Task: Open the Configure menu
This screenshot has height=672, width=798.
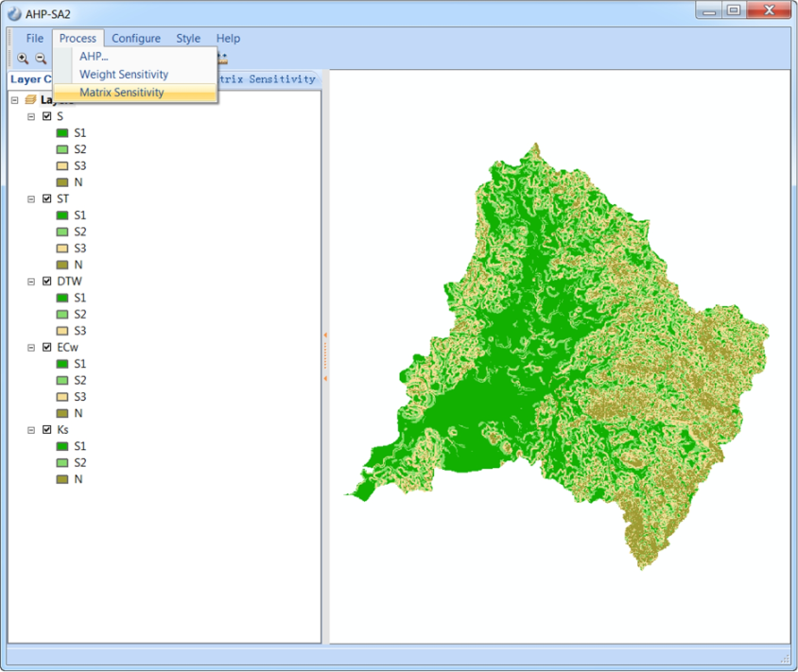Action: pyautogui.click(x=135, y=39)
